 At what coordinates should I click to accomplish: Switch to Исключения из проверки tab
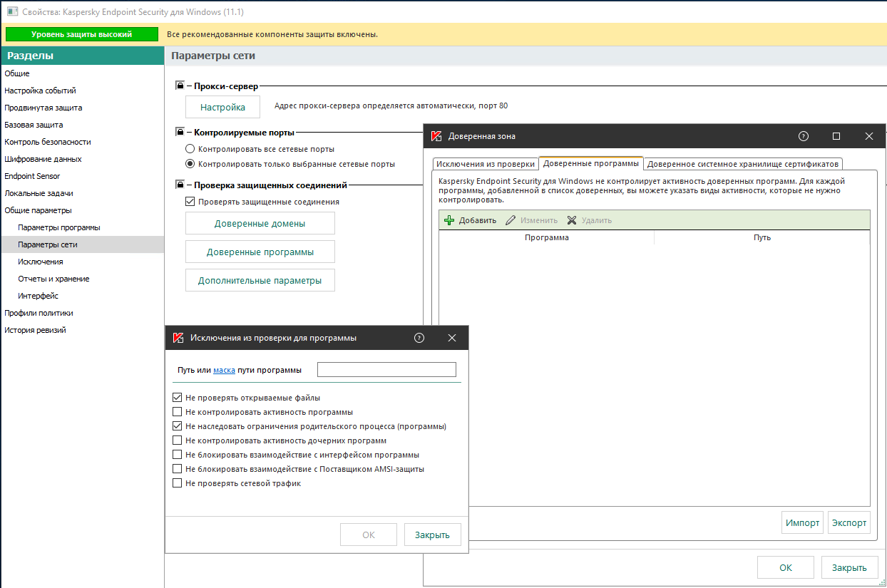[x=485, y=164]
